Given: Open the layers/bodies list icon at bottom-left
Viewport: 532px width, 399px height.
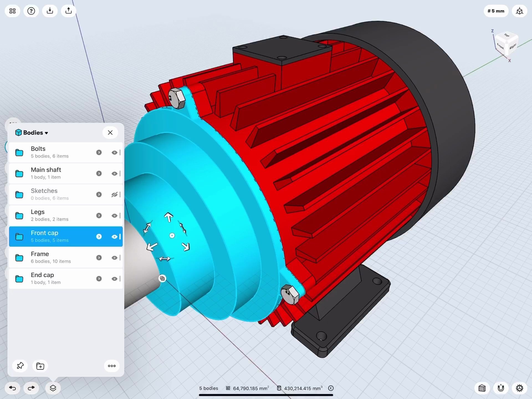Looking at the screenshot, I should [53, 388].
